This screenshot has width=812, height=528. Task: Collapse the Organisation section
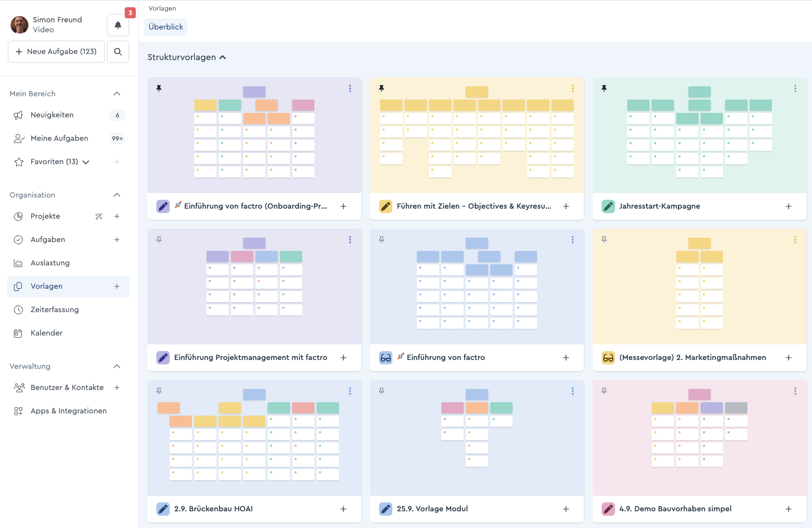pos(117,195)
